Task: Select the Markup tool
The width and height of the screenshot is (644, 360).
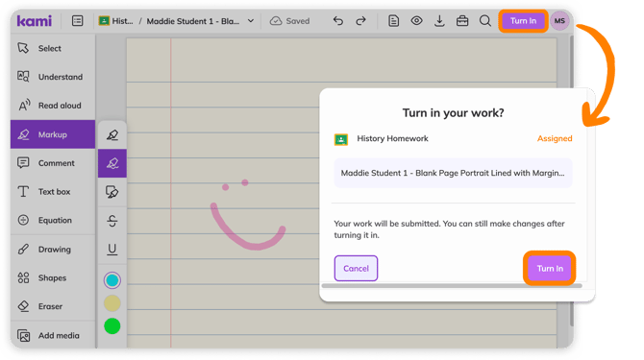Action: point(53,134)
